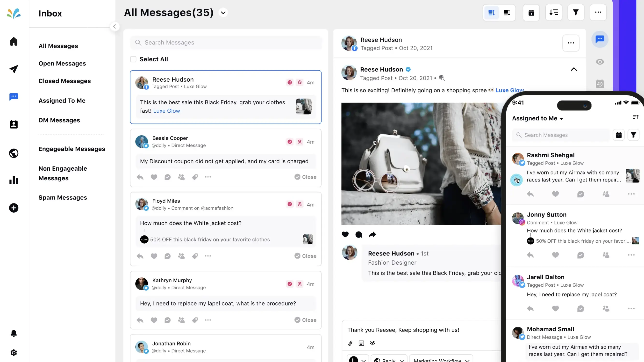Click the filter funnel icon in top toolbar

coord(576,12)
